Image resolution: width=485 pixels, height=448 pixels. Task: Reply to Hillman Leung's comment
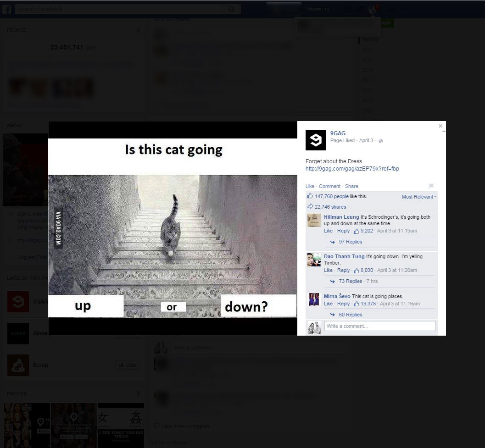(x=343, y=231)
